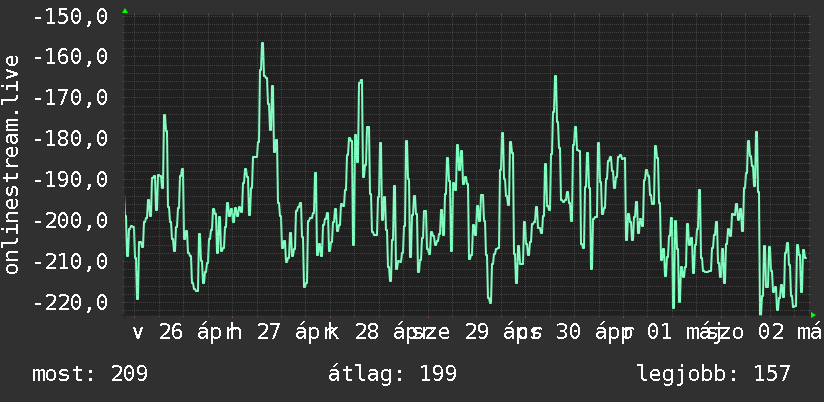Click the onlinestream.live vertical axis title
This screenshot has height=402, width=824.
pyautogui.click(x=12, y=164)
